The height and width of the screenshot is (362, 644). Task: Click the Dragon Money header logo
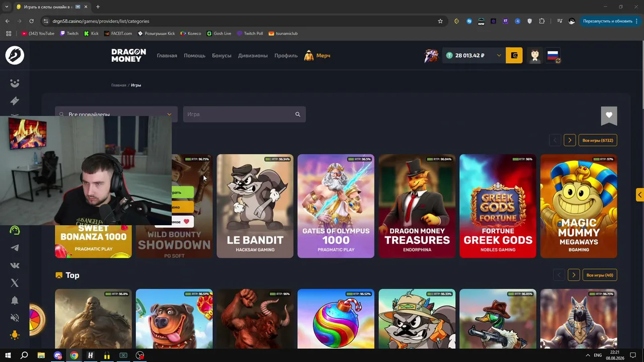click(x=129, y=55)
